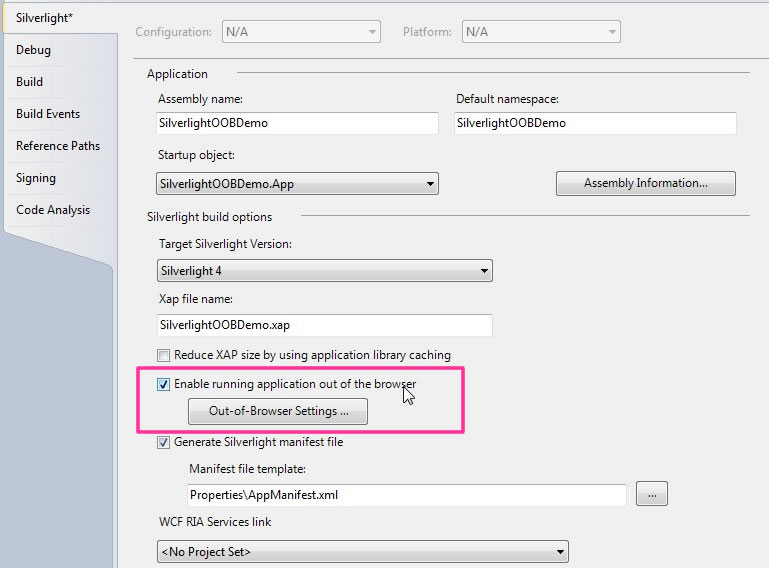Browse for manifest file template with ellipsis button
This screenshot has width=769, height=568.
pos(652,494)
